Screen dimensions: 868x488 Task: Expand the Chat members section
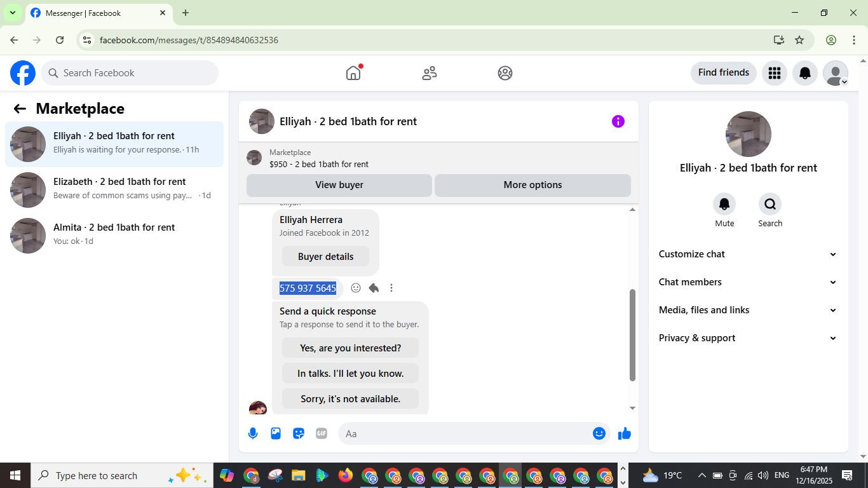pyautogui.click(x=748, y=282)
